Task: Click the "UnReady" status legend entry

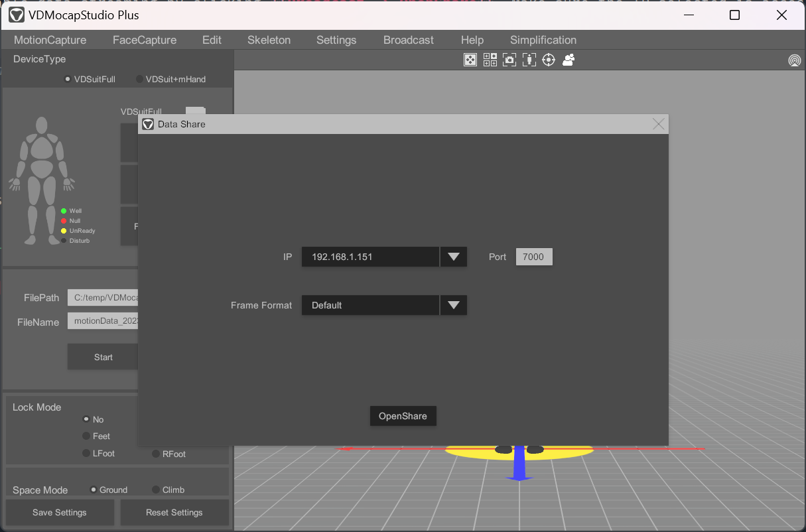Action: [x=78, y=231]
